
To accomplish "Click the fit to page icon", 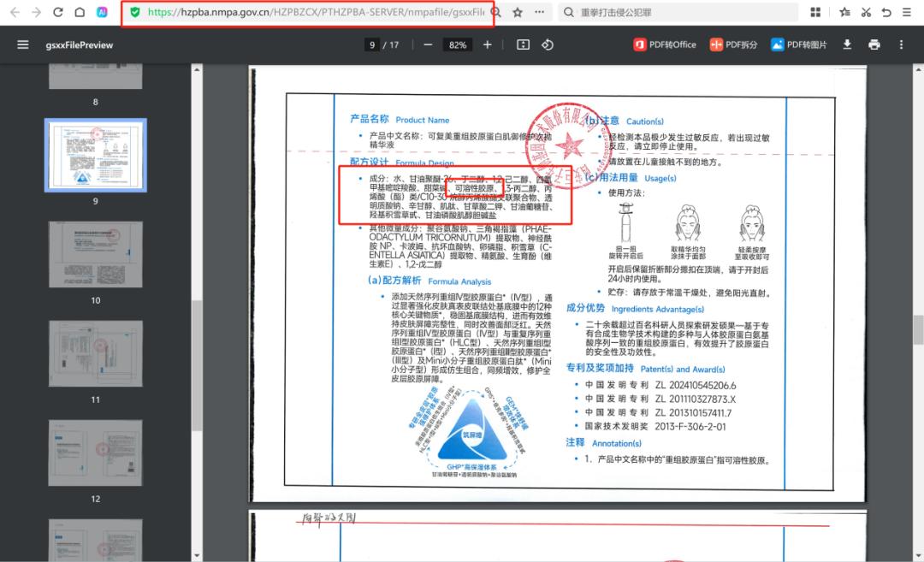I will [x=524, y=44].
